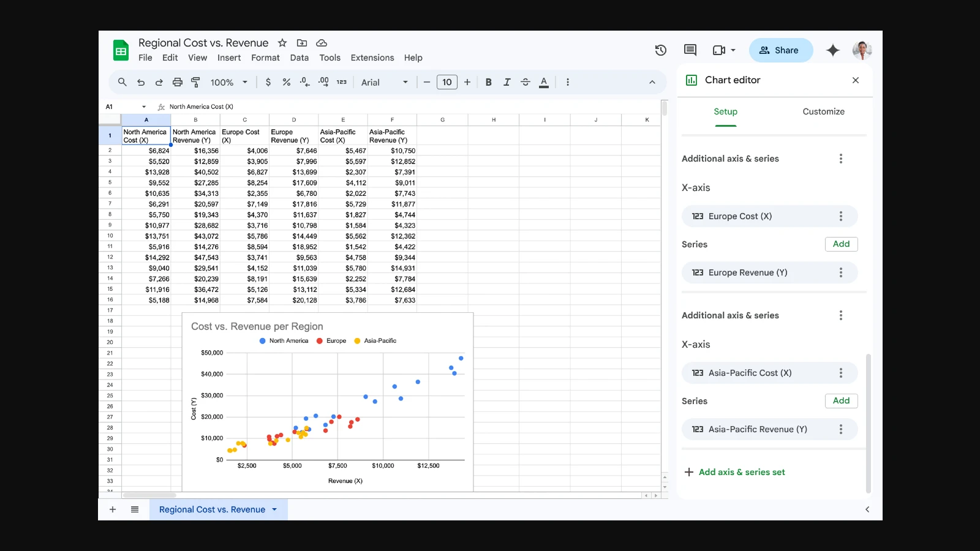Select cell B2 showing $16,356
Viewport: 980px width, 551px height.
click(x=195, y=151)
